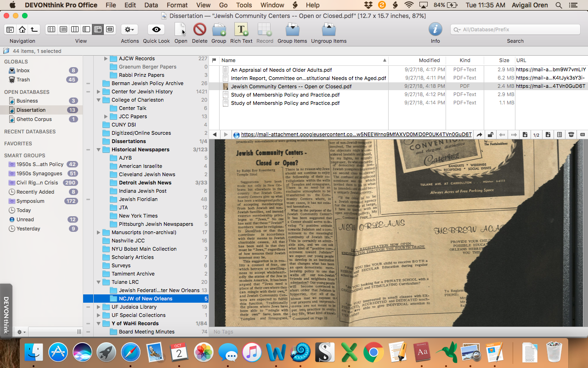Viewport: 588px width, 368px height.
Task: Click the No Tags field below the preview
Action: click(398, 332)
